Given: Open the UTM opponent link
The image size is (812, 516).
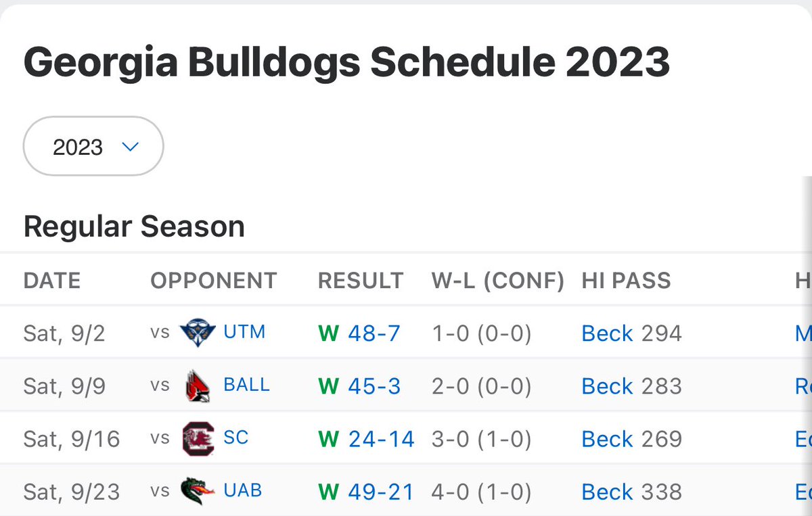Looking at the screenshot, I should tap(244, 332).
